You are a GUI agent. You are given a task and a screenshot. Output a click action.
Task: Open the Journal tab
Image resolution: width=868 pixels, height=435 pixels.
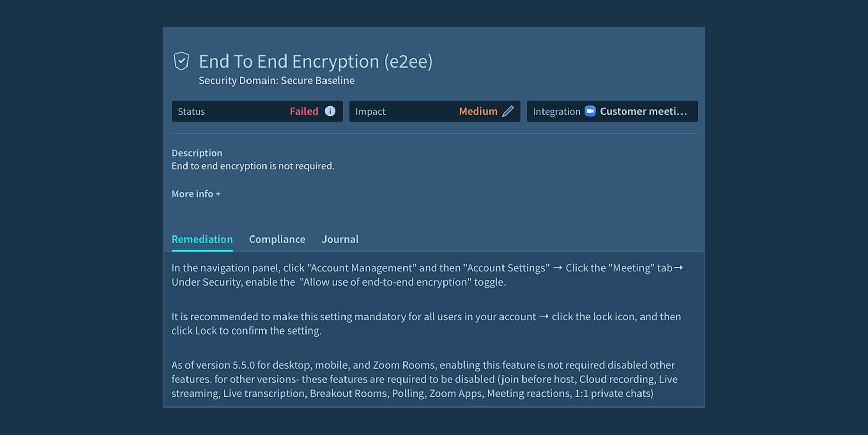click(x=340, y=239)
